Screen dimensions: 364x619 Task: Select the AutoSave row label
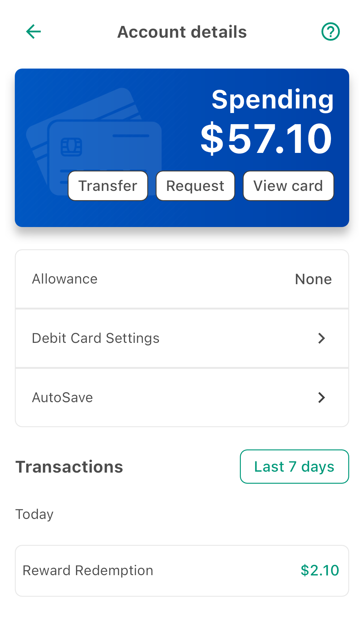point(62,398)
